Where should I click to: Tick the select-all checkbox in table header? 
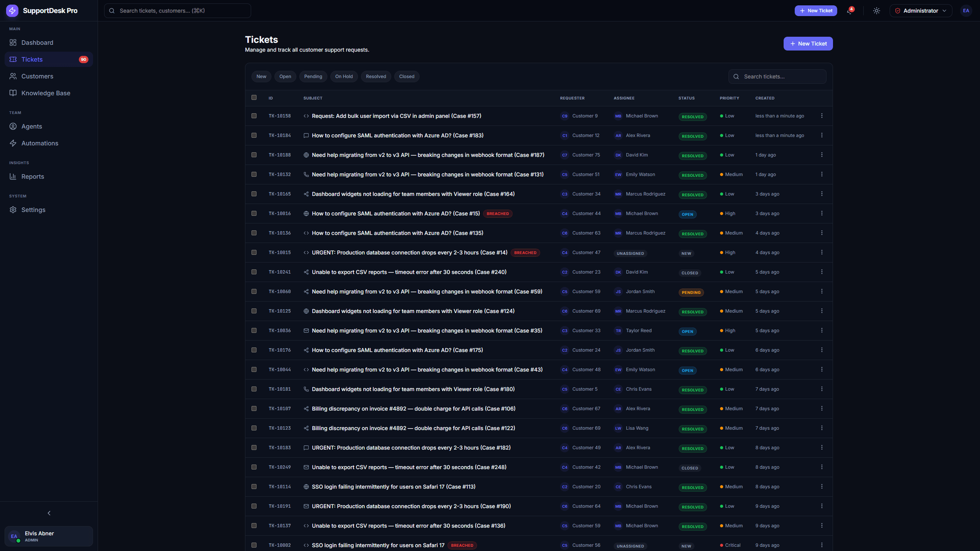pyautogui.click(x=254, y=98)
